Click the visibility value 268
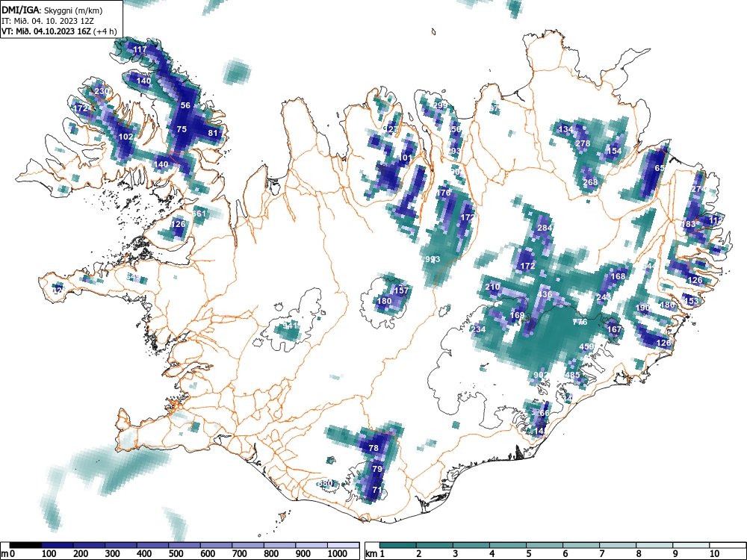The width and height of the screenshot is (747, 560). click(x=590, y=182)
